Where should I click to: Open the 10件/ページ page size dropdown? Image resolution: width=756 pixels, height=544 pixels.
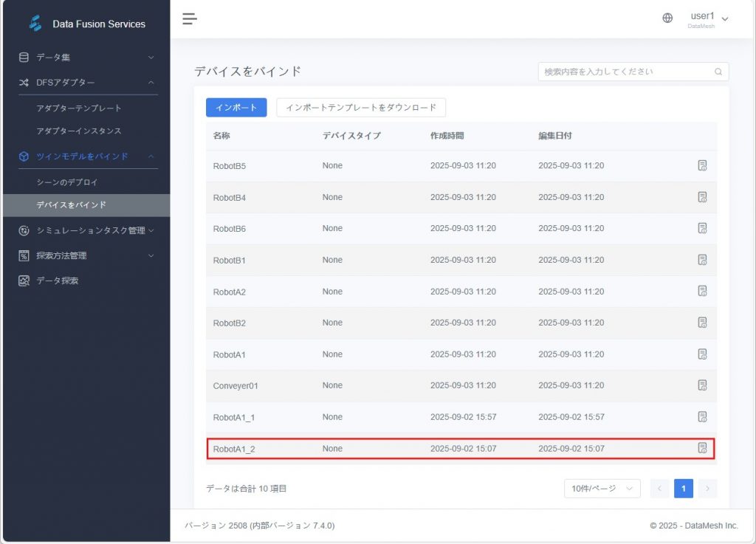(x=602, y=488)
